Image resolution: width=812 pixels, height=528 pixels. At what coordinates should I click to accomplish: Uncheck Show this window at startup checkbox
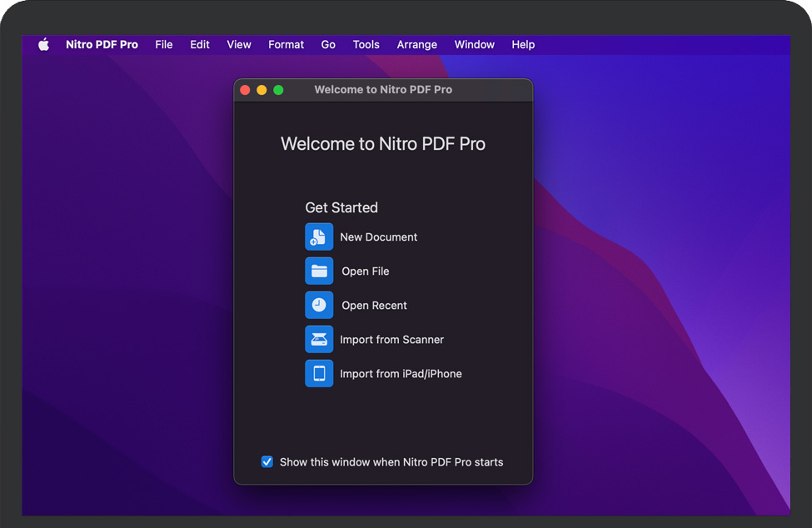point(267,462)
